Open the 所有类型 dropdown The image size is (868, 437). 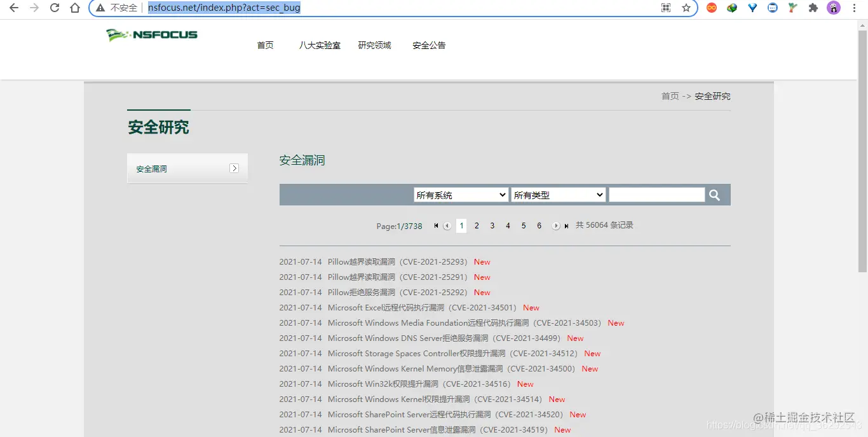[558, 195]
